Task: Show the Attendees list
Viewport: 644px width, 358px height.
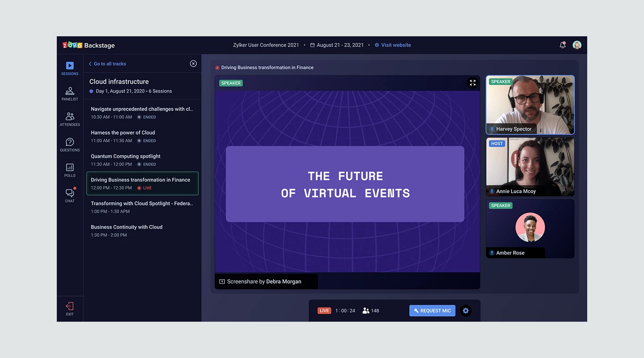Action: (70, 119)
